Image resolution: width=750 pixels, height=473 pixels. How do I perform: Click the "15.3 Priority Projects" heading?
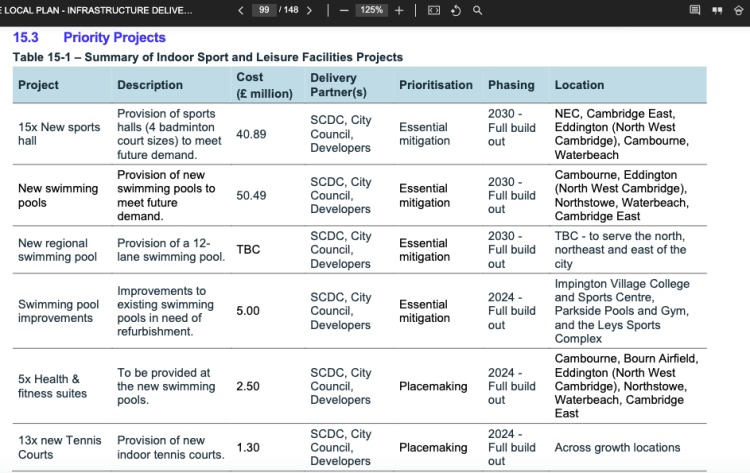[89, 38]
